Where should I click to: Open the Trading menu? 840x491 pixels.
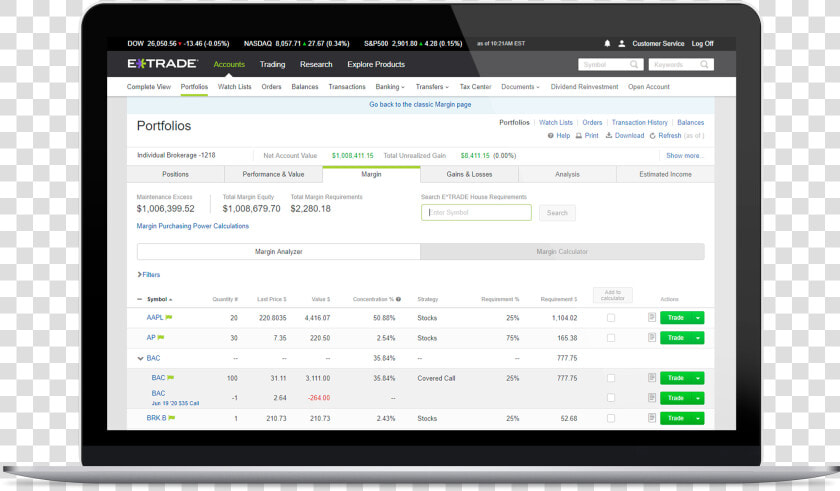pos(272,64)
